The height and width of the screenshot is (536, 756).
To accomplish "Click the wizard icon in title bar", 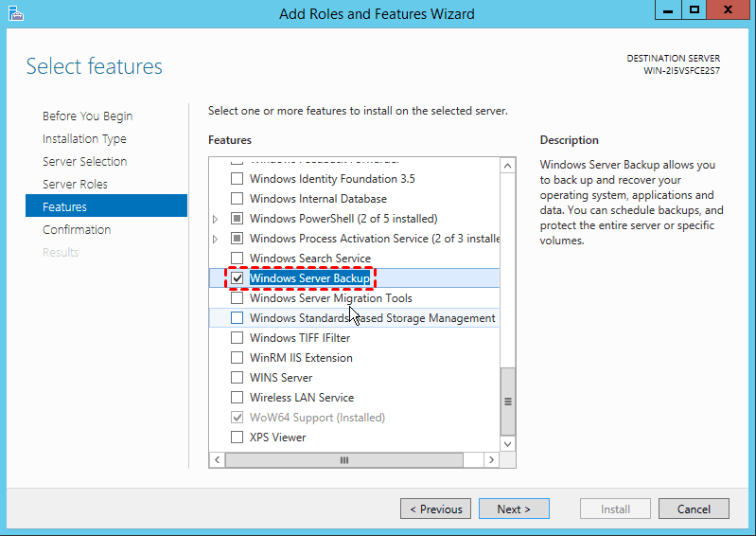I will click(x=16, y=13).
